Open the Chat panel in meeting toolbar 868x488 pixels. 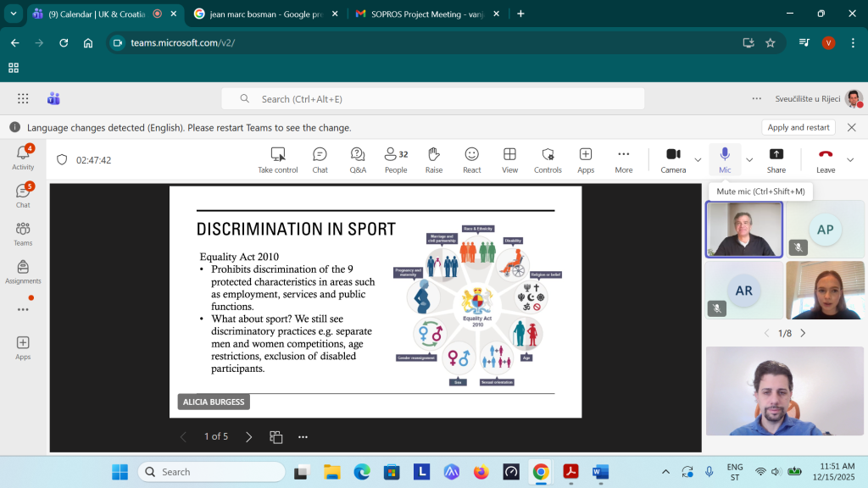pos(320,159)
